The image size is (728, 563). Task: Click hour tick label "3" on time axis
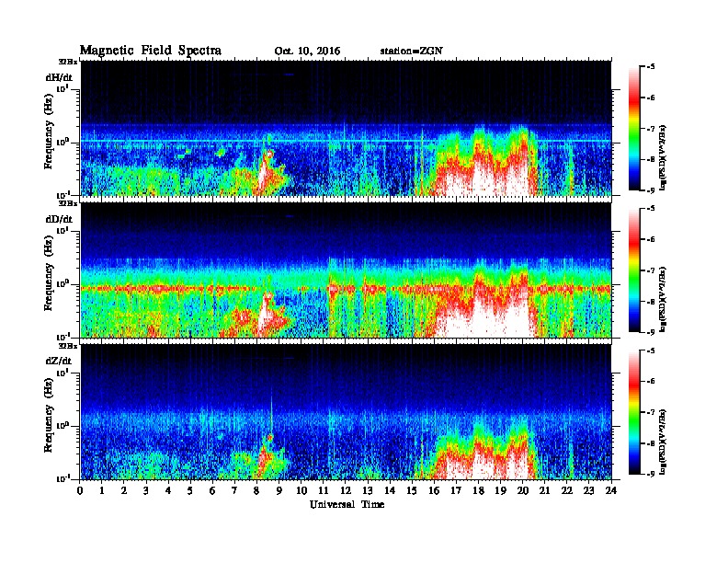click(147, 490)
